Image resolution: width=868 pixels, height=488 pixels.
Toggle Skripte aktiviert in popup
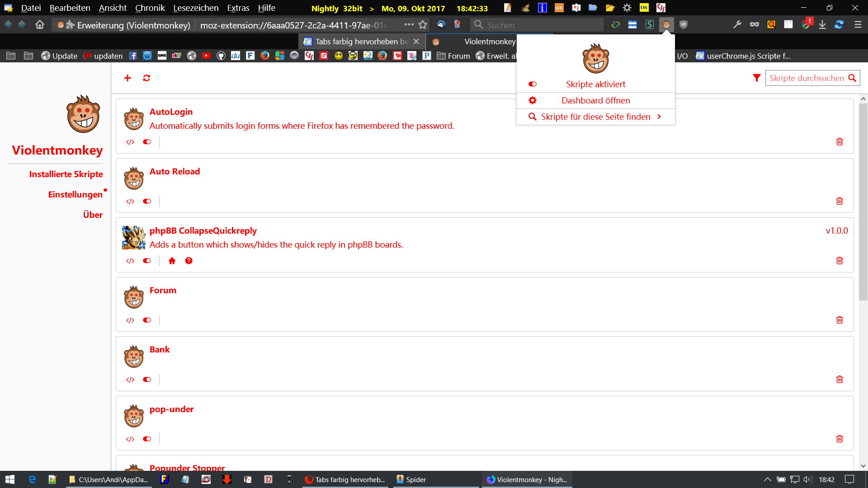coord(595,84)
